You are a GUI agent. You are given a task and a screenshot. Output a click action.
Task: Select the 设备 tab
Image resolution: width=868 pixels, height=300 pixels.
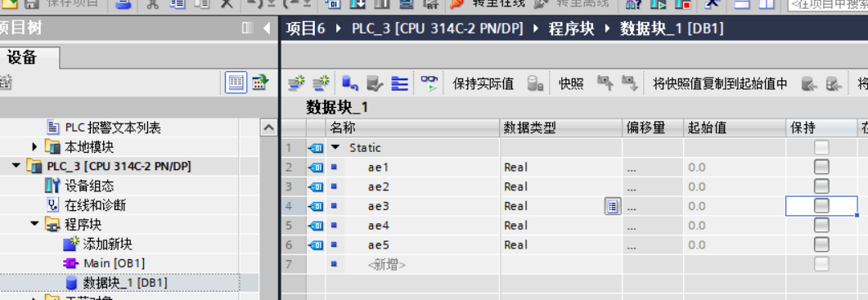point(23,57)
